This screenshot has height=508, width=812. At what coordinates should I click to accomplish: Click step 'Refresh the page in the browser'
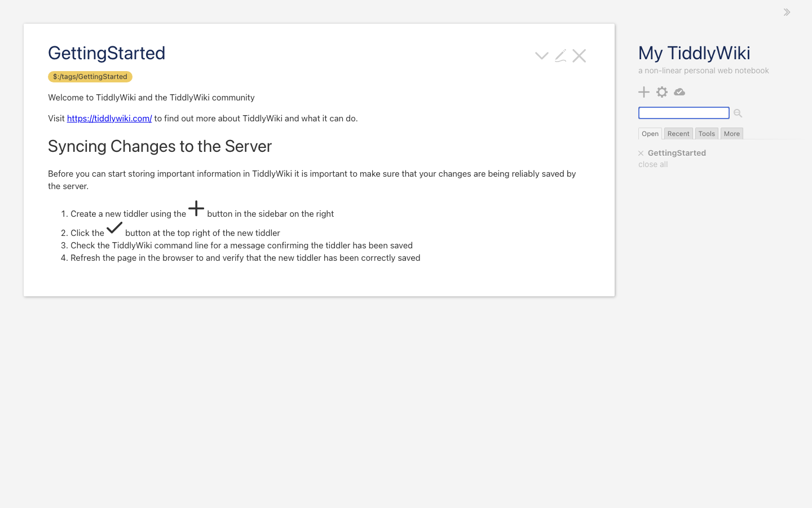tap(245, 258)
